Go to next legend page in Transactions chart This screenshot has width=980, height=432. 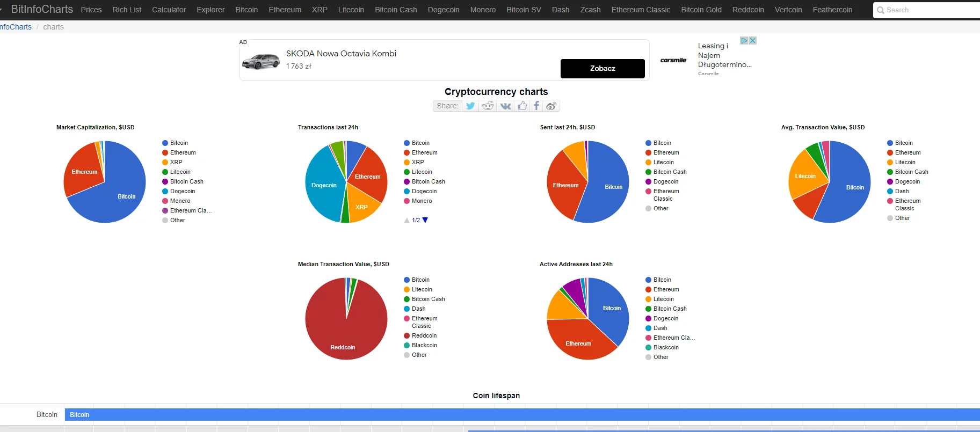pyautogui.click(x=425, y=220)
